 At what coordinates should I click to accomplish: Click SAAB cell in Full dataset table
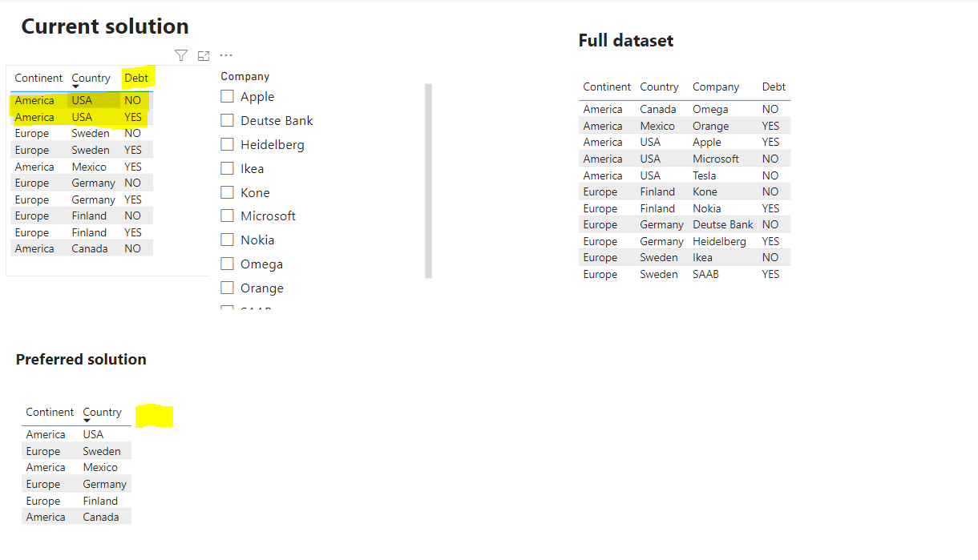(x=706, y=274)
